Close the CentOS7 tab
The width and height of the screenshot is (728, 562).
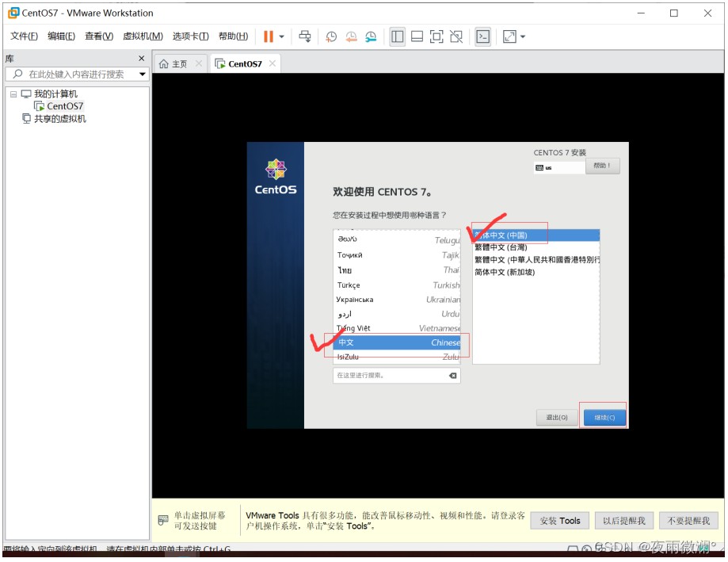273,63
